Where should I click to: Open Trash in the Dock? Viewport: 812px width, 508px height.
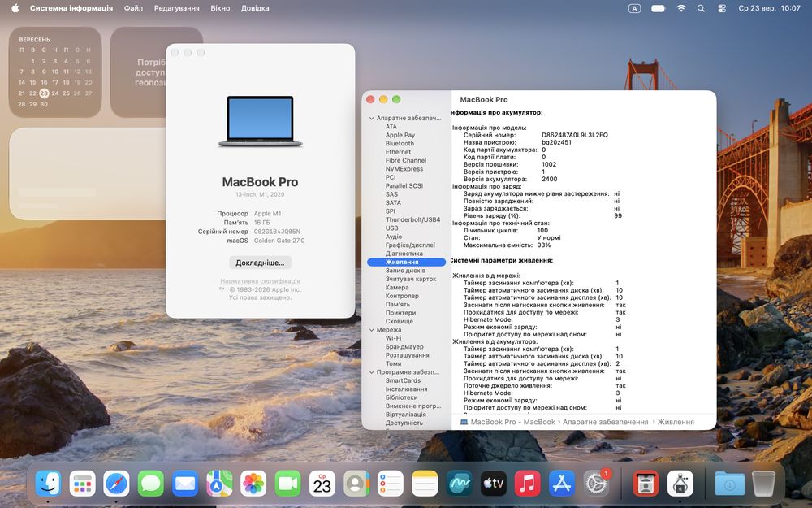pyautogui.click(x=763, y=484)
